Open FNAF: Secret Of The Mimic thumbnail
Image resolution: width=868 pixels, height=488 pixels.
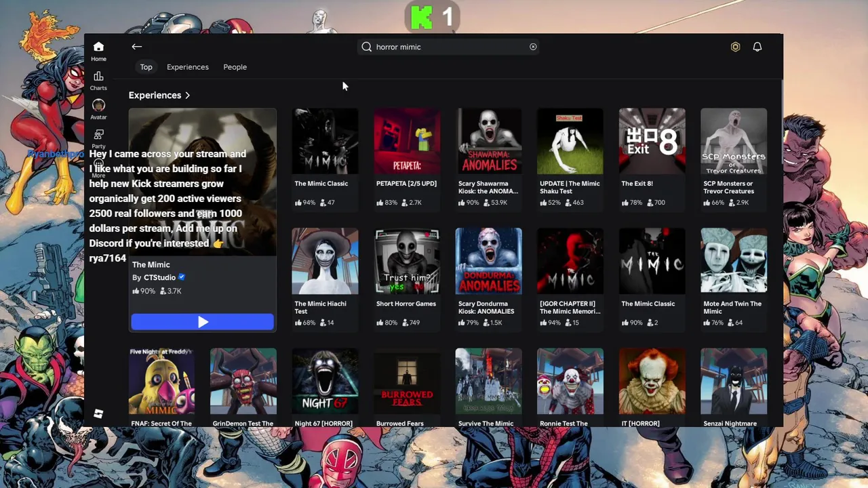coord(161,381)
